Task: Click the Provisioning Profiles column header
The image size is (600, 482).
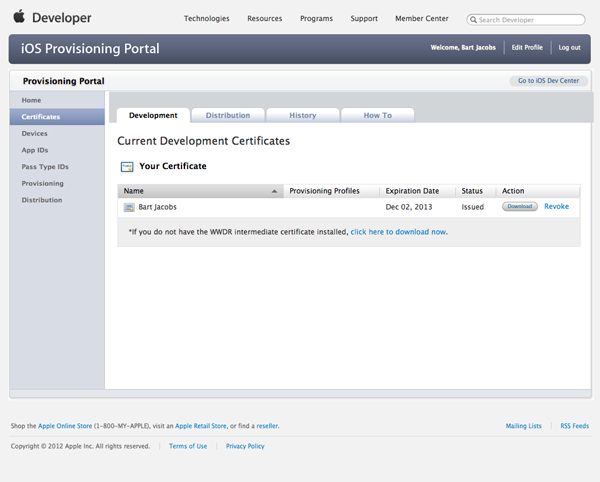Action: tap(331, 191)
